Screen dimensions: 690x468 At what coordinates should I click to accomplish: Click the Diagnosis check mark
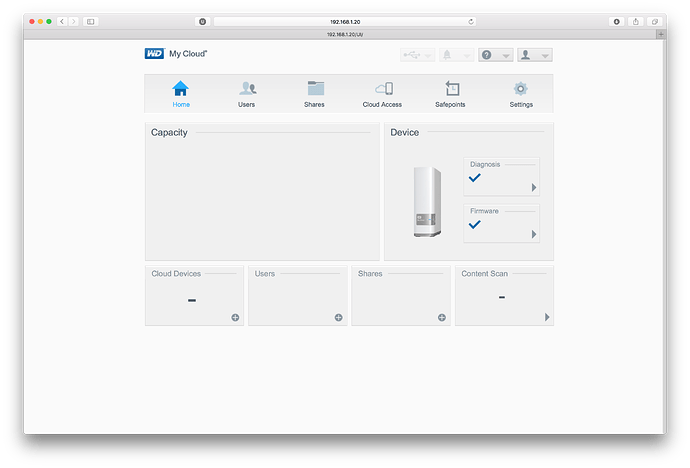pyautogui.click(x=474, y=178)
